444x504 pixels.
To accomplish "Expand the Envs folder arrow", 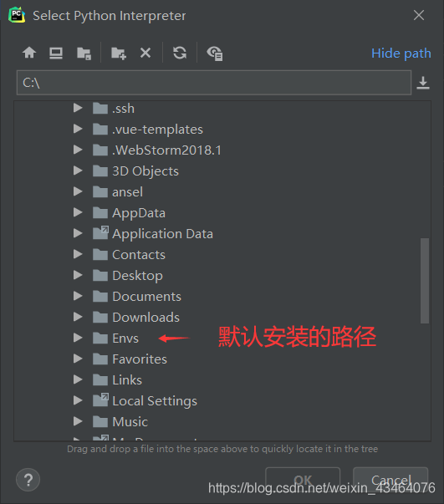I will click(x=78, y=338).
